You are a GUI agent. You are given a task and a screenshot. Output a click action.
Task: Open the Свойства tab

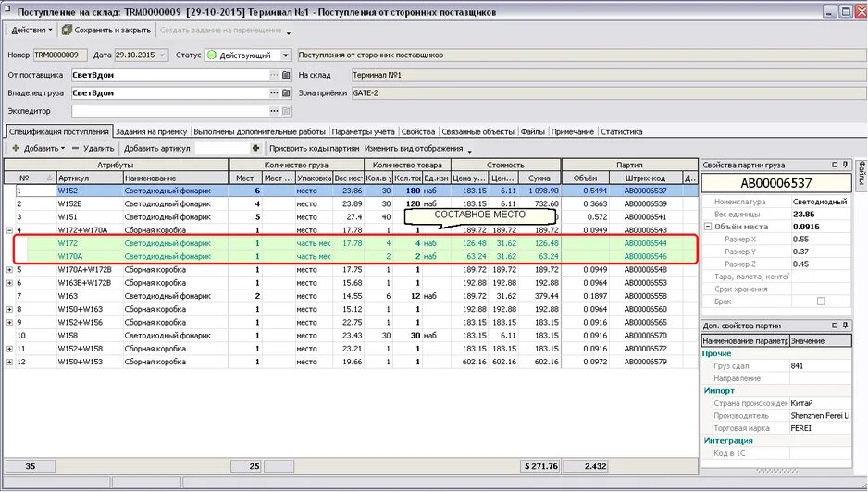[418, 131]
